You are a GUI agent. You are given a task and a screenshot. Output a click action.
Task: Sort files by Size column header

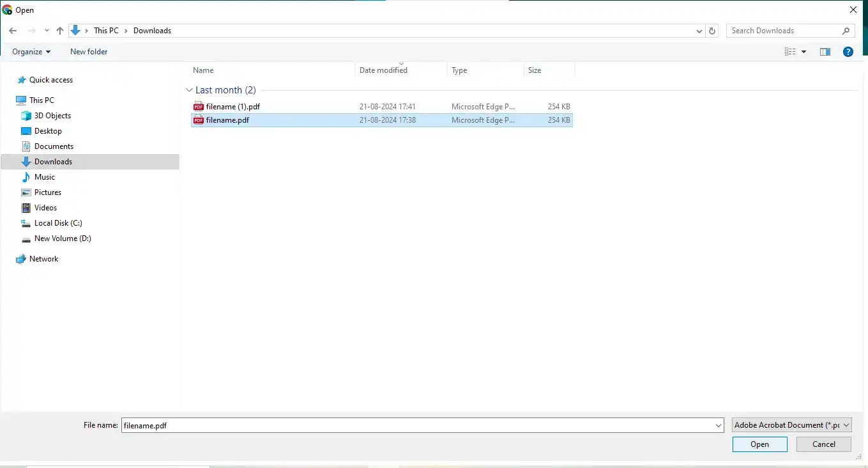535,70
